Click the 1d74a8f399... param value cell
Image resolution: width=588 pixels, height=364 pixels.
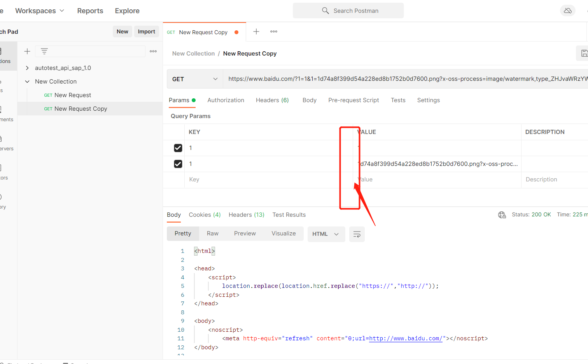pyautogui.click(x=437, y=164)
